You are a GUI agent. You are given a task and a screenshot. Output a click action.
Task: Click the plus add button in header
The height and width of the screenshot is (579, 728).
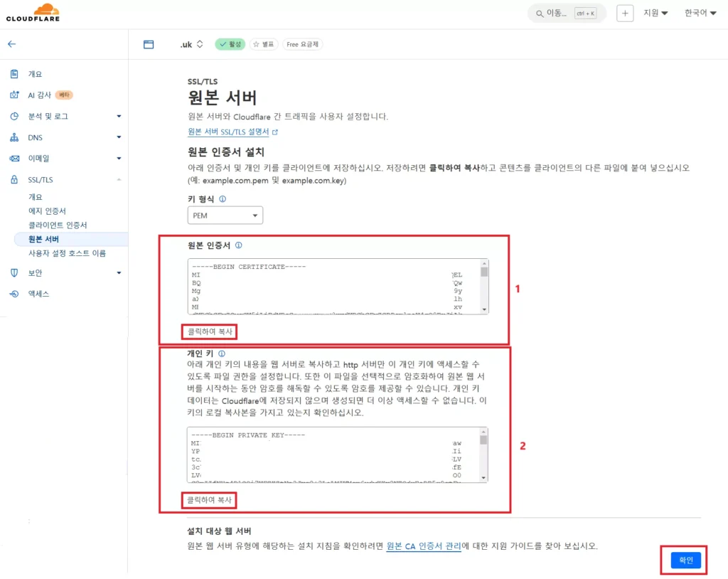(624, 14)
